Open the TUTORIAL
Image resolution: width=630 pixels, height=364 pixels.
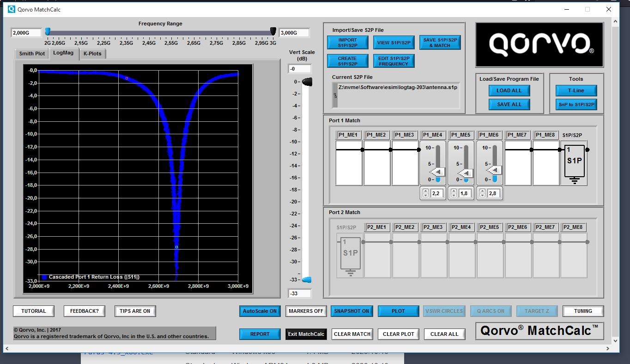coord(33,311)
